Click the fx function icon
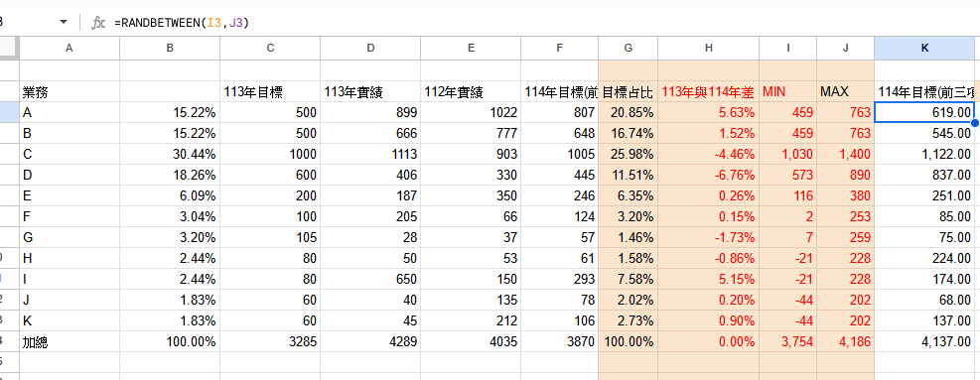This screenshot has height=380, width=980. (98, 23)
